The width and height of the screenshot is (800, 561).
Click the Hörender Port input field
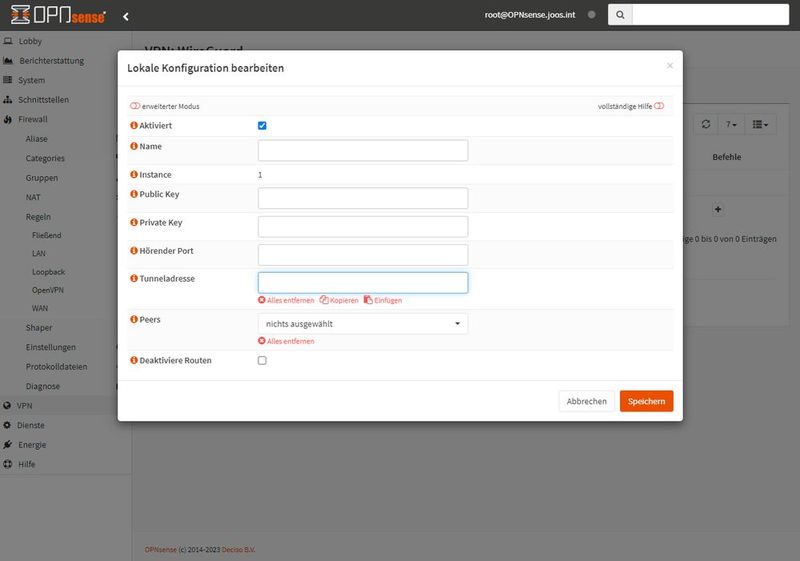click(x=363, y=254)
